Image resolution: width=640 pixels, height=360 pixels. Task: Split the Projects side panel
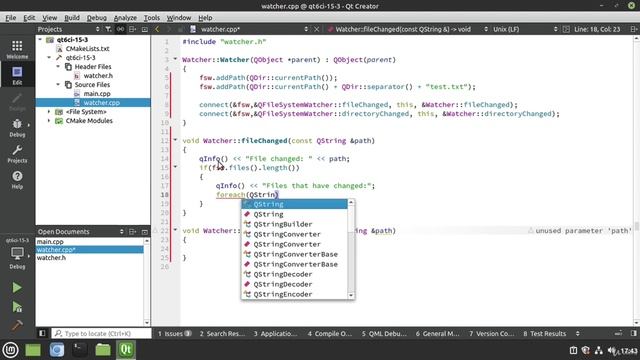pyautogui.click(x=132, y=29)
